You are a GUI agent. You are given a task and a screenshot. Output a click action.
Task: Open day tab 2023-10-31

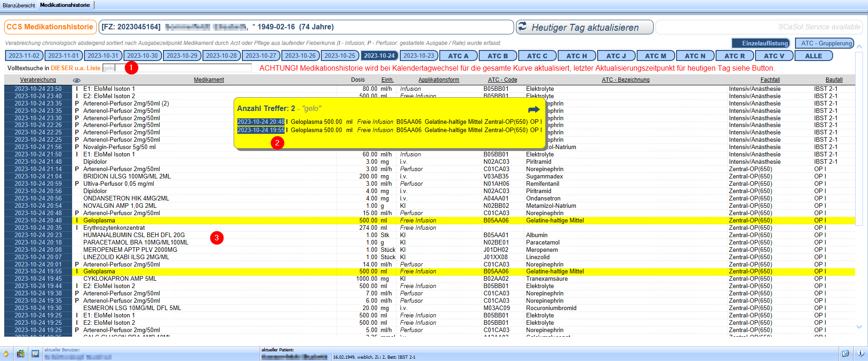point(103,56)
